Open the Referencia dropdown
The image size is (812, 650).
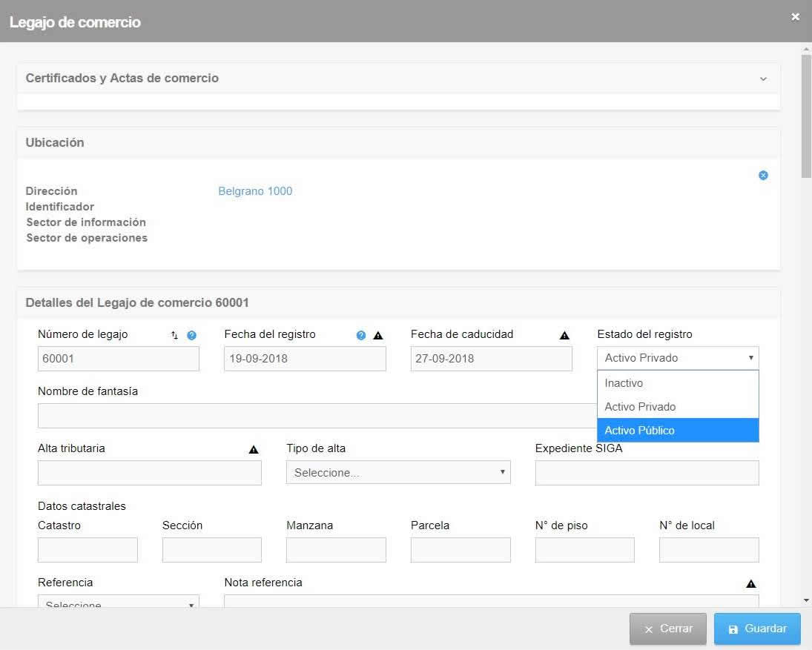tap(119, 601)
